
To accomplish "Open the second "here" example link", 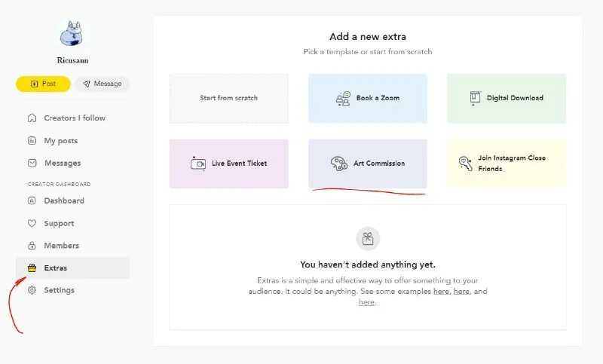I will pyautogui.click(x=461, y=292).
